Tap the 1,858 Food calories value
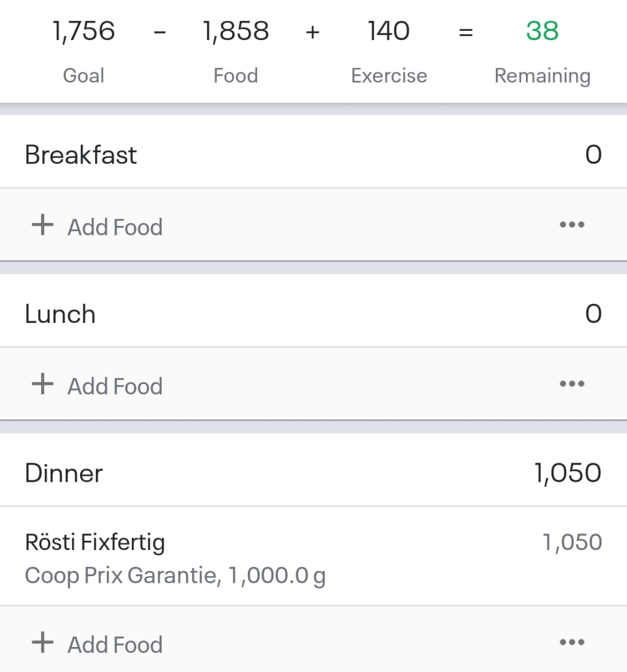 [235, 31]
